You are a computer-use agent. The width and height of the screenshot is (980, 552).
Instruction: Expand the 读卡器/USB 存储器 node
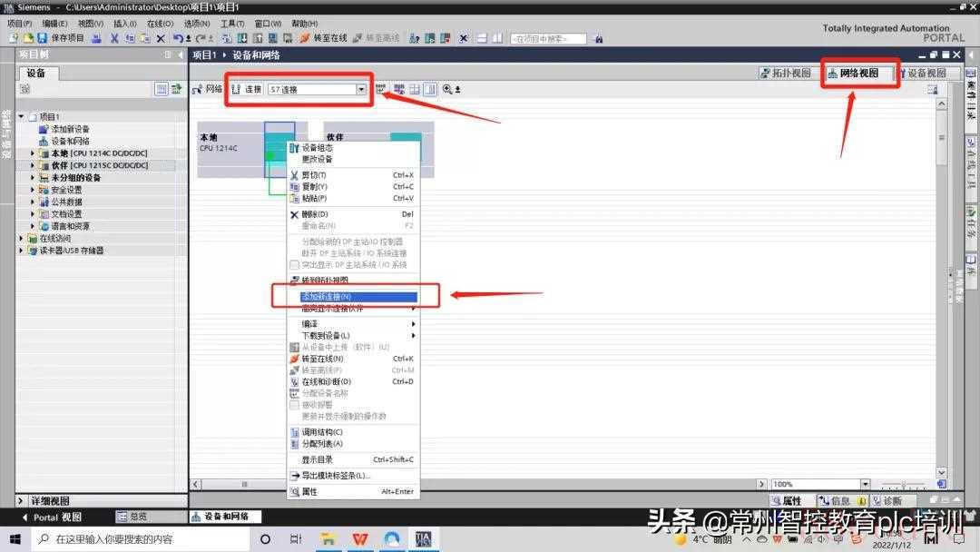21,251
